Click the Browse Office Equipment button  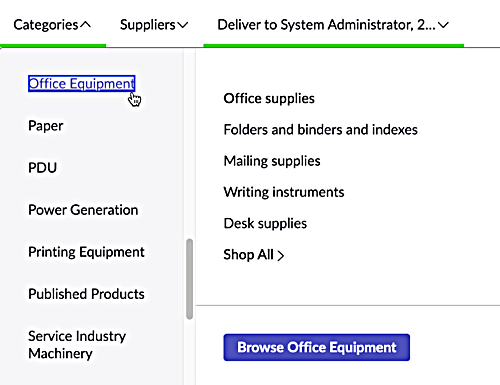pyautogui.click(x=317, y=347)
